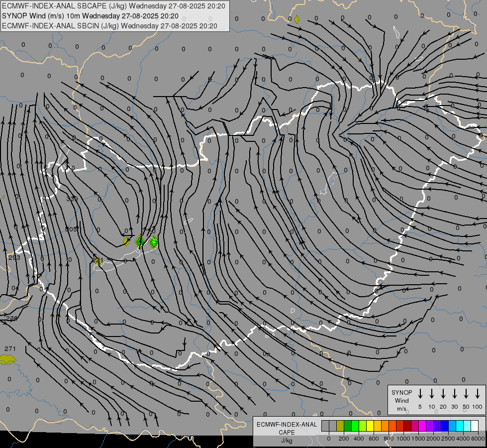Screen dimensions: 487x448
Task: Click the SBCIN title line at top
Action: tap(109, 26)
